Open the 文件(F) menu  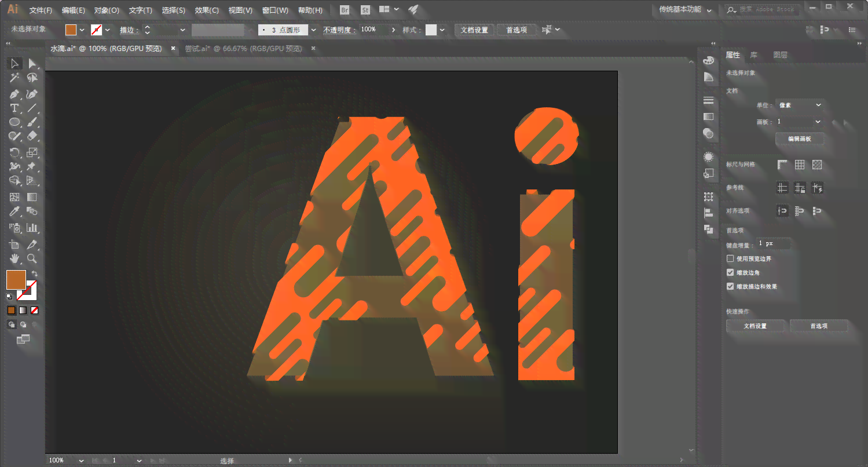click(x=41, y=10)
